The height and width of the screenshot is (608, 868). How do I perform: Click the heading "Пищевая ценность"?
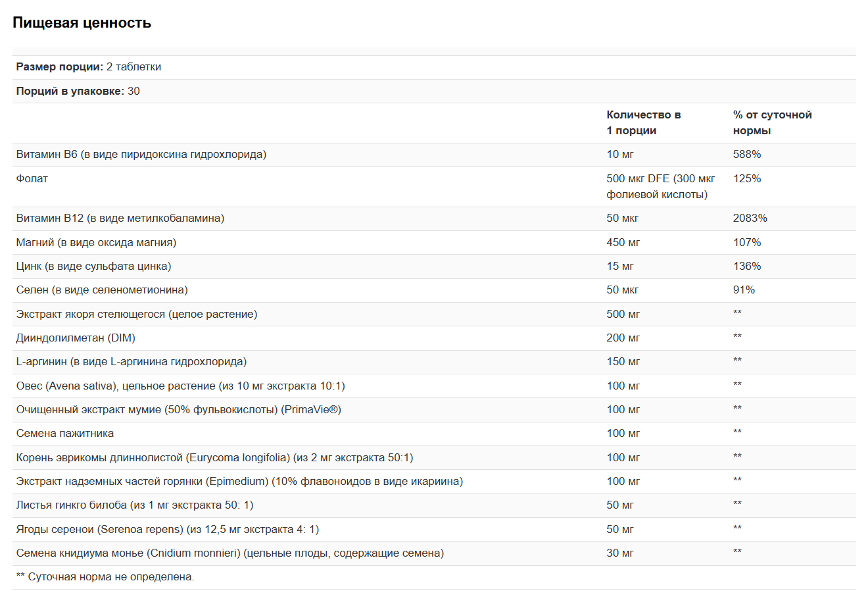(x=82, y=22)
